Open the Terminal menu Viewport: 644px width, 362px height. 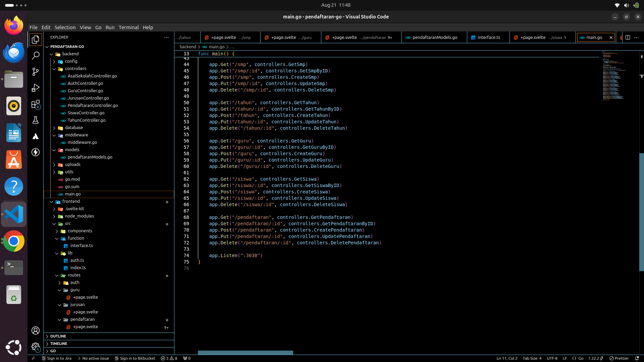pyautogui.click(x=128, y=27)
